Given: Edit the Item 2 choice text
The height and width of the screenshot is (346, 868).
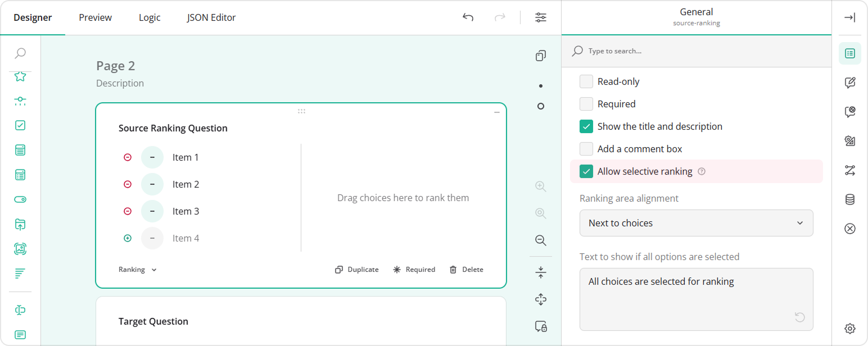Looking at the screenshot, I should (186, 184).
